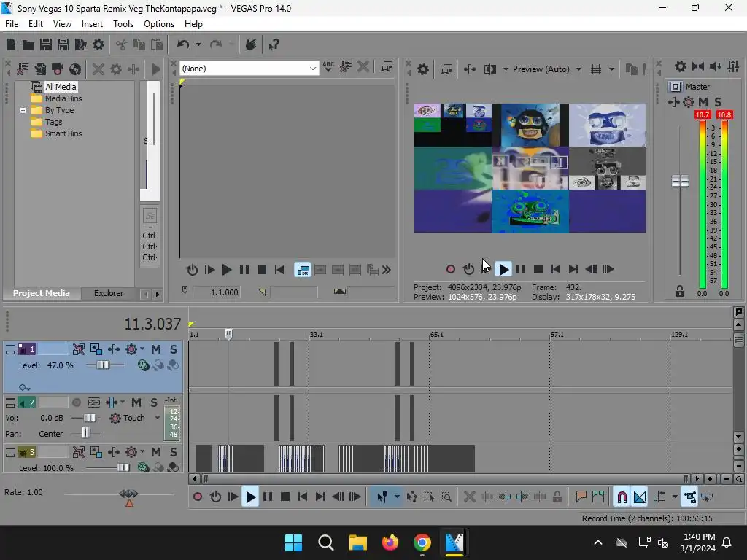Open the Insert menu
The width and height of the screenshot is (747, 560).
coord(92,24)
